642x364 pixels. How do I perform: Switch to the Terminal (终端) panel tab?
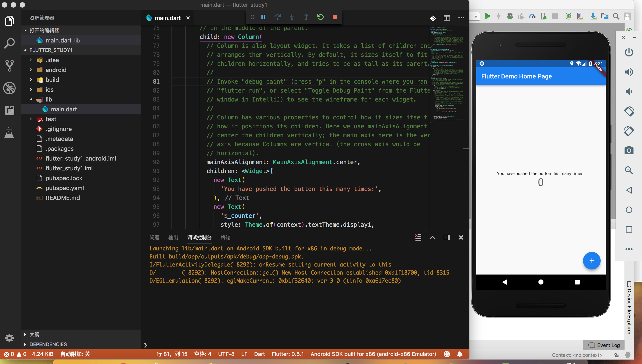click(x=225, y=237)
